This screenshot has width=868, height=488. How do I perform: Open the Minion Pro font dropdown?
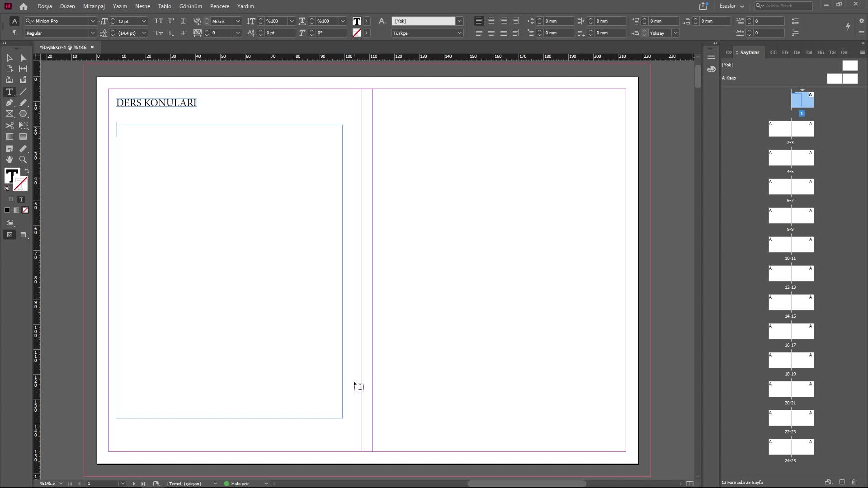point(93,21)
